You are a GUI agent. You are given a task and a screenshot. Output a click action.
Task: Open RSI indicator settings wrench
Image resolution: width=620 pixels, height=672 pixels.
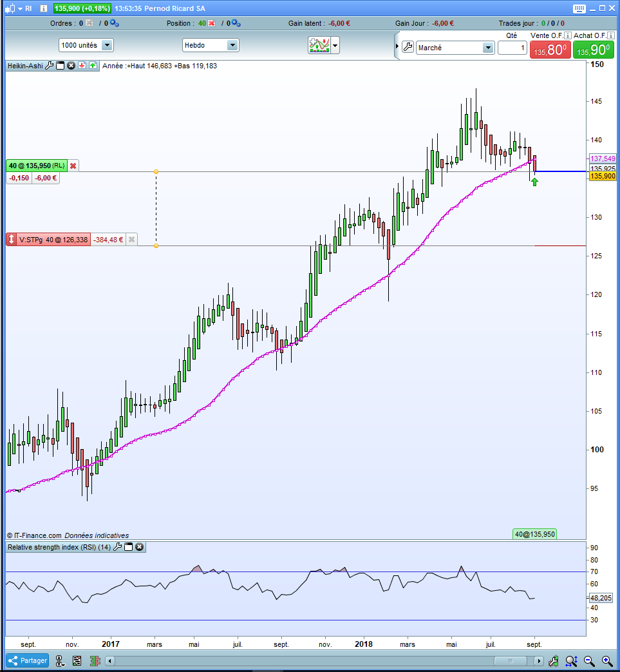click(x=117, y=547)
